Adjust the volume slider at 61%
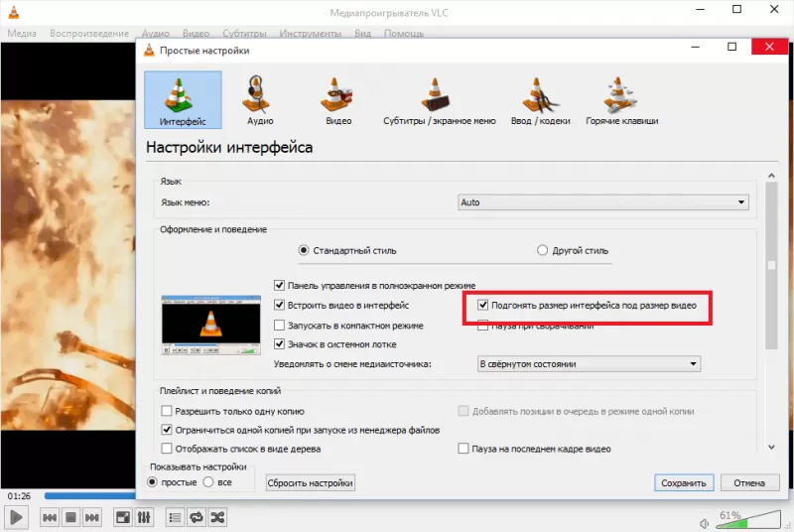Screen dimensions: 794x532 point(748,521)
